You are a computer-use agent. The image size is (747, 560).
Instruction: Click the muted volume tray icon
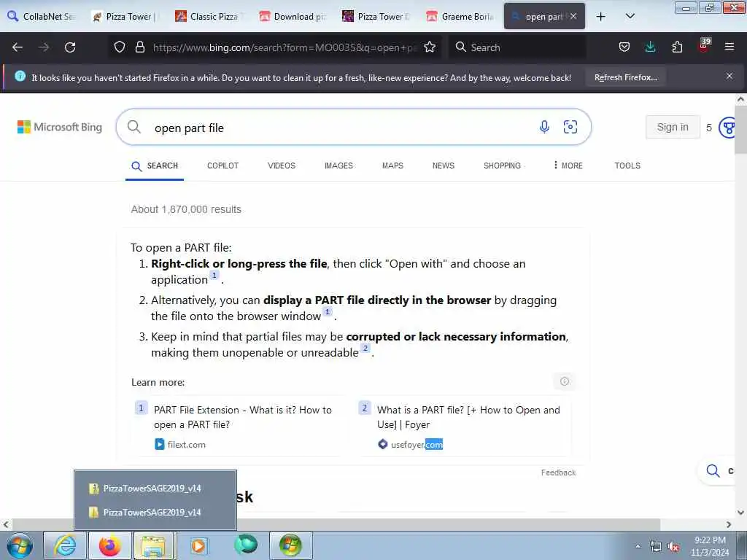(674, 547)
